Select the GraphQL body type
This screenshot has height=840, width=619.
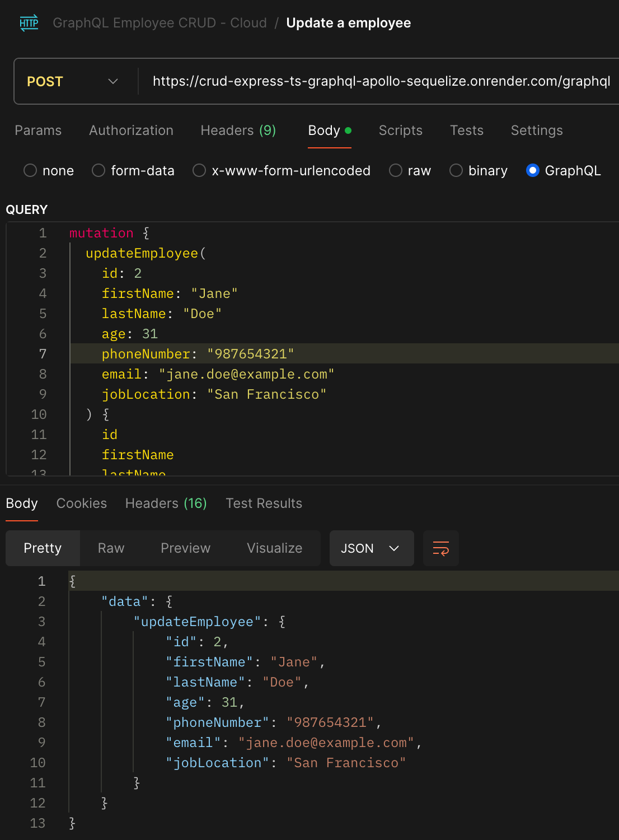pyautogui.click(x=564, y=171)
